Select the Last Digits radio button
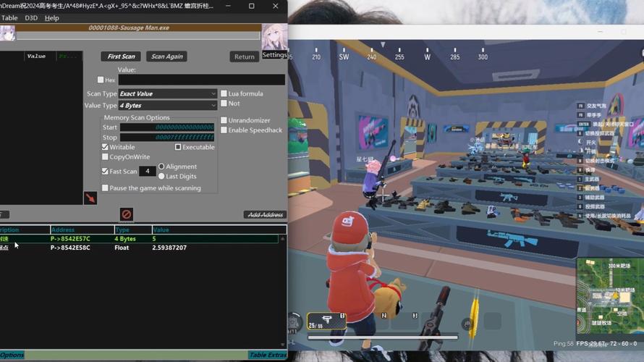Screen dimensions: 644x362 point(161,176)
